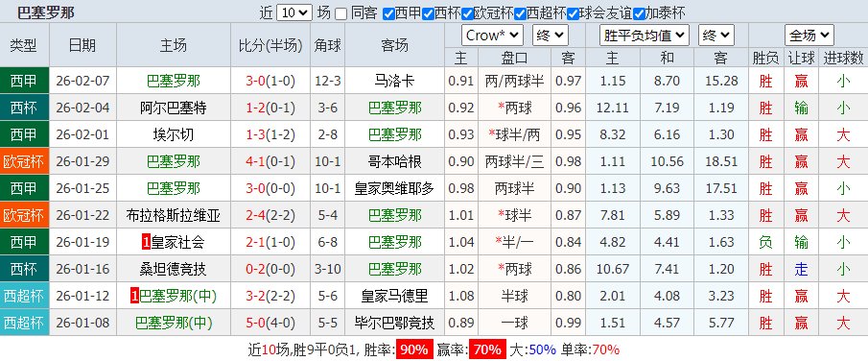Open the 终 dropdown beside Crow*

pos(551,36)
